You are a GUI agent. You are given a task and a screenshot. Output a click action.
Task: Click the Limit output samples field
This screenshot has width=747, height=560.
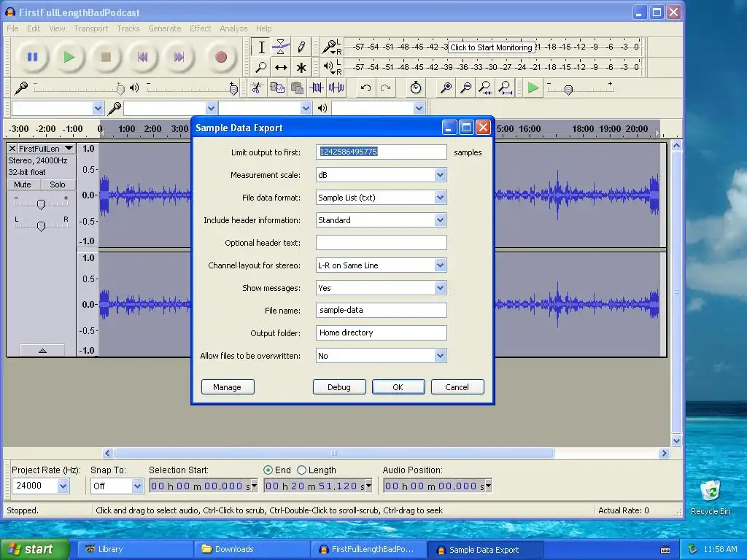pyautogui.click(x=381, y=152)
